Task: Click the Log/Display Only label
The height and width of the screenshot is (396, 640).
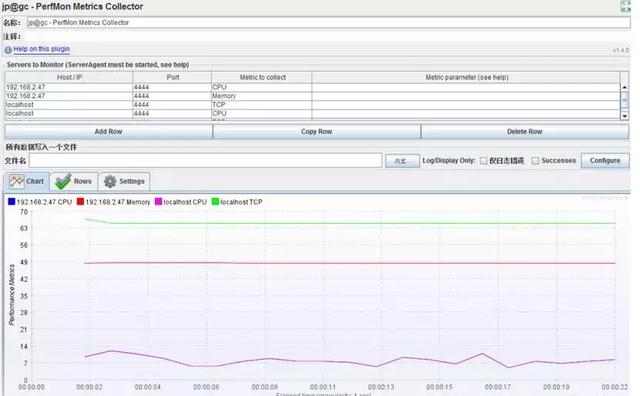Action: [x=449, y=160]
